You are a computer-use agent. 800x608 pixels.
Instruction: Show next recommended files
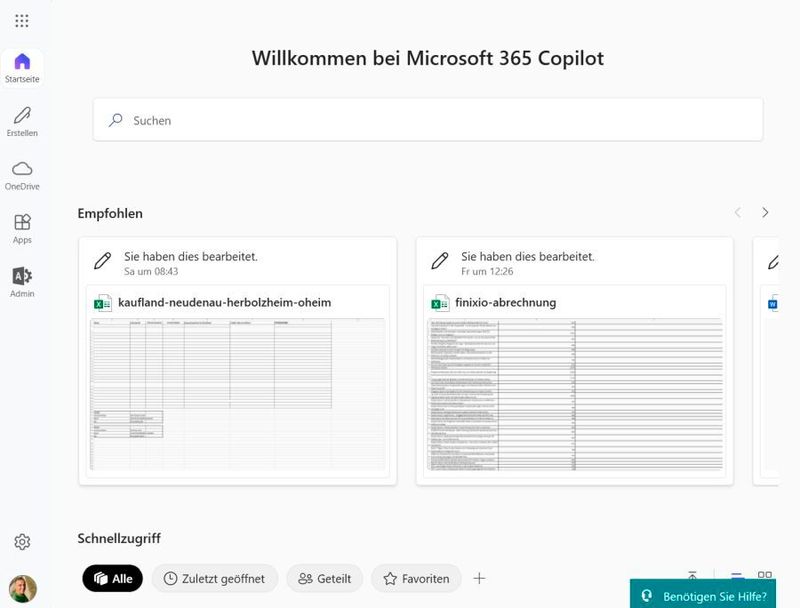point(765,213)
